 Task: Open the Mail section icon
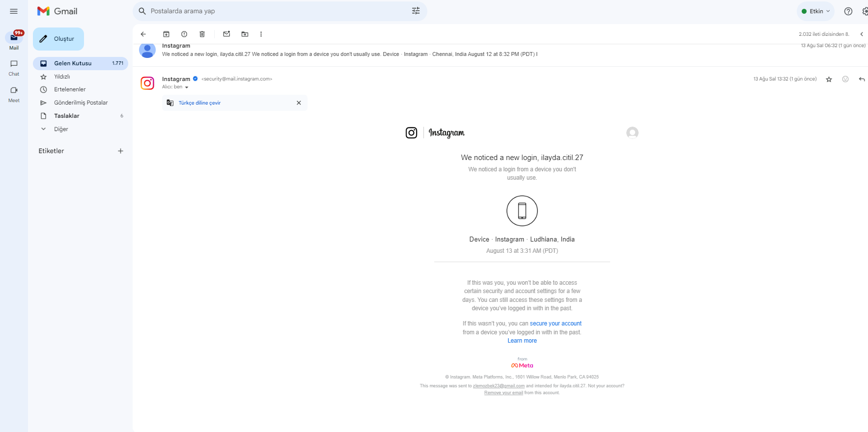coord(14,38)
